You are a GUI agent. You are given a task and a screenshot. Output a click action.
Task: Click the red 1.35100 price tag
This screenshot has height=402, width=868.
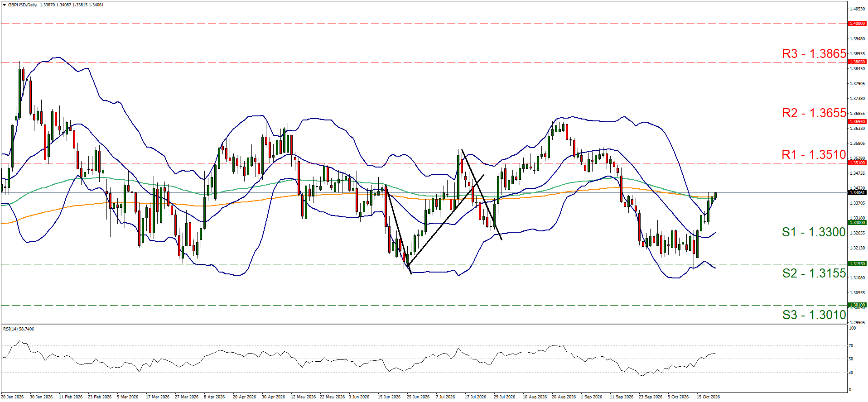coord(857,163)
